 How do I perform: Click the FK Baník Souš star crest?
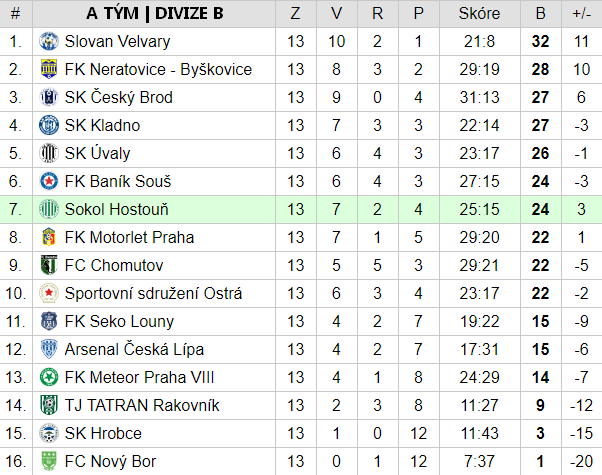(49, 181)
